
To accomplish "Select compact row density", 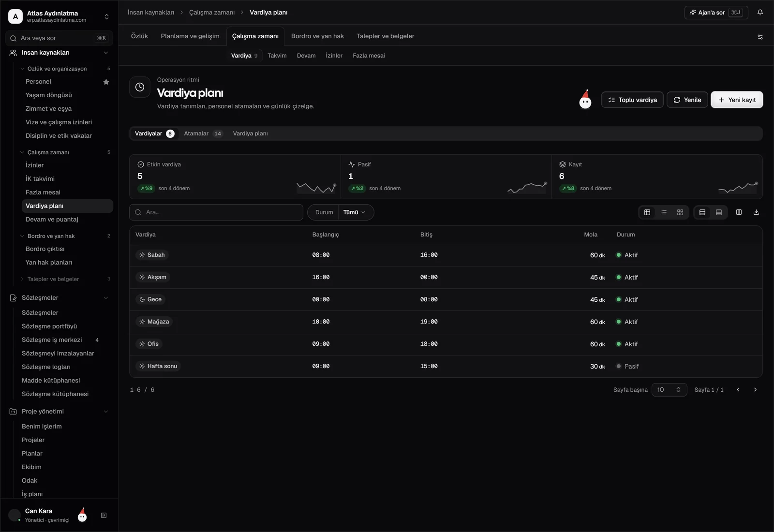I will tap(719, 212).
